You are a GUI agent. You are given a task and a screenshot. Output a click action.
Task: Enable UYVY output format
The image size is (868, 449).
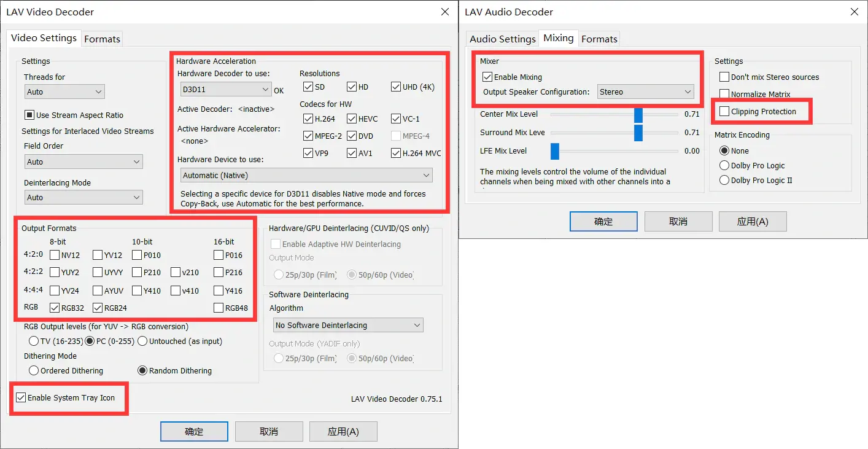98,272
